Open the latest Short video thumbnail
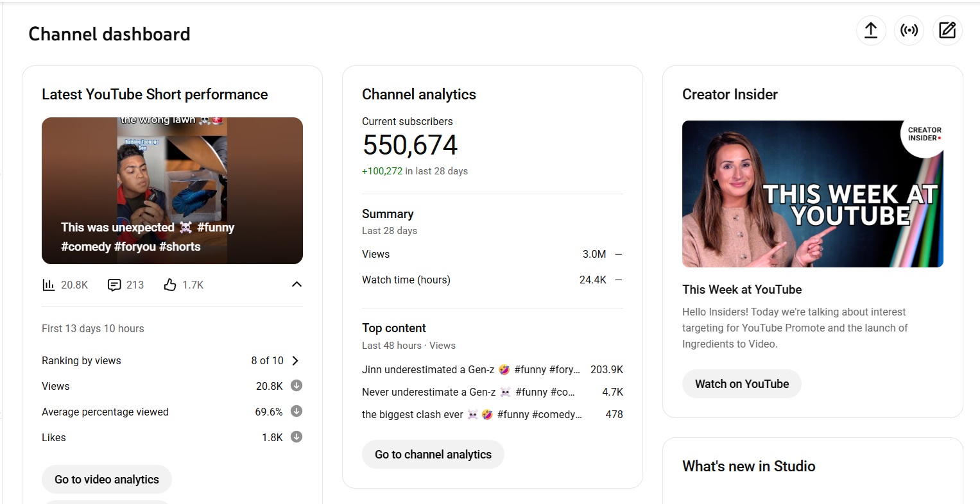Image resolution: width=980 pixels, height=504 pixels. 172,190
